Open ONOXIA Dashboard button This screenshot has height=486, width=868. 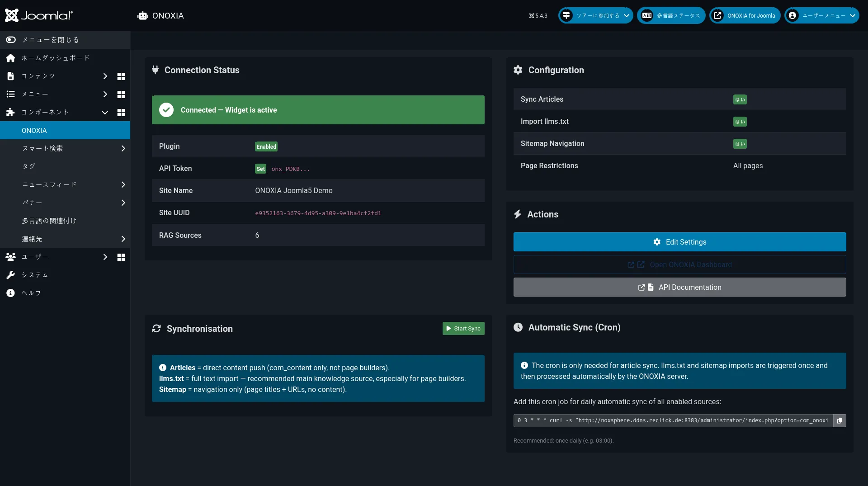point(679,264)
